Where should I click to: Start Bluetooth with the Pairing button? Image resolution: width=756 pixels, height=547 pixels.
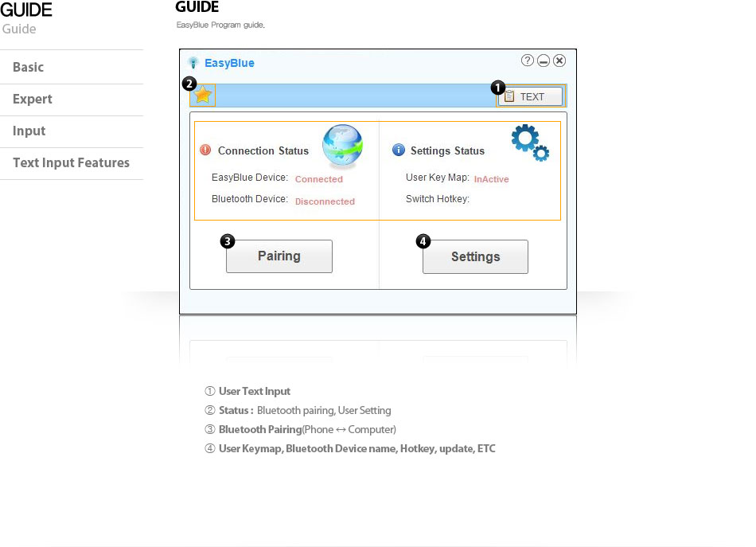[279, 256]
